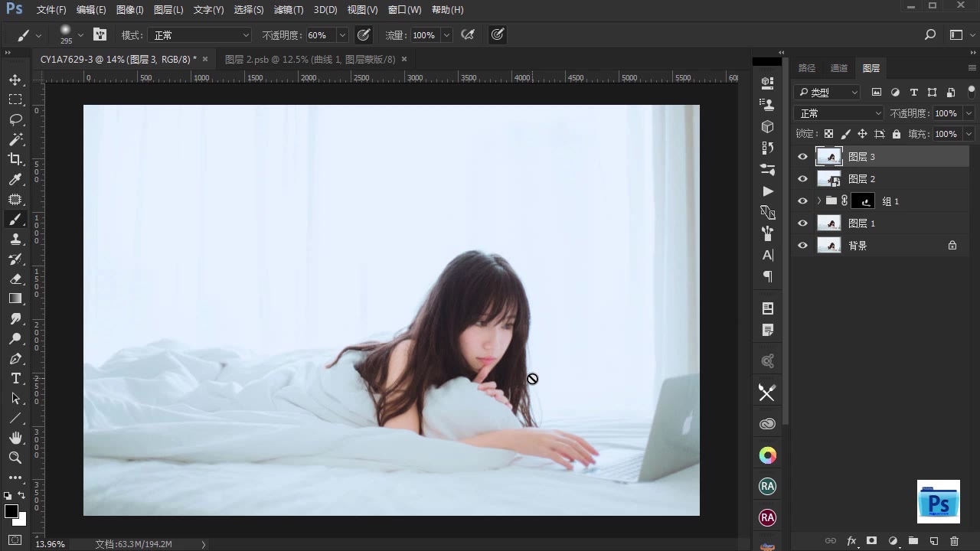This screenshot has width=980, height=551.
Task: Open the 滤镜(T) menu
Action: pos(289,10)
